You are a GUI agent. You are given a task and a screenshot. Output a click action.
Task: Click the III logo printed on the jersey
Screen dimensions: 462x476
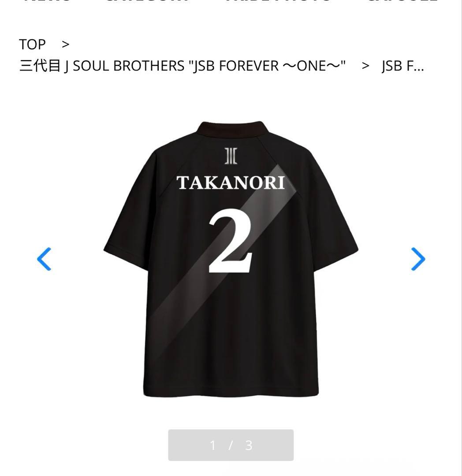coord(231,156)
